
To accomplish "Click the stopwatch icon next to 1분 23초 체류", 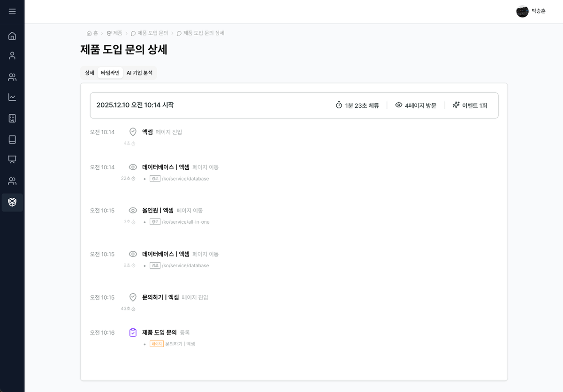I will [x=338, y=105].
